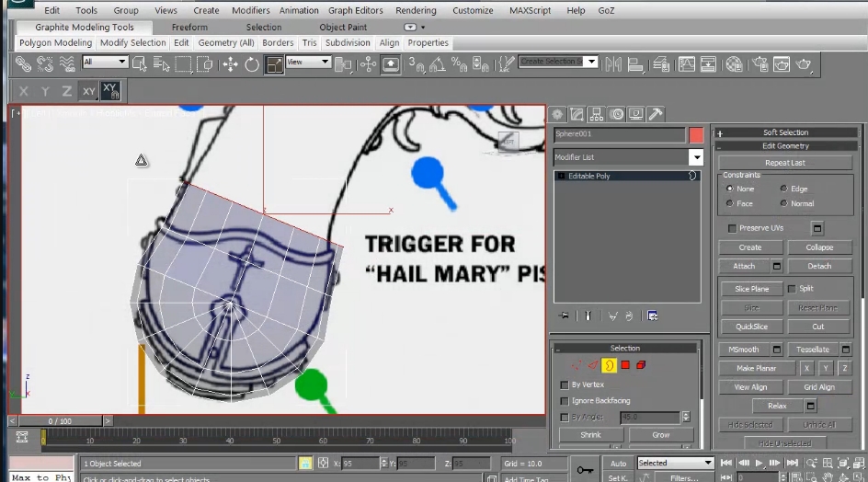Toggle the Angle Snap tool
868x482 pixels.
coord(438,64)
